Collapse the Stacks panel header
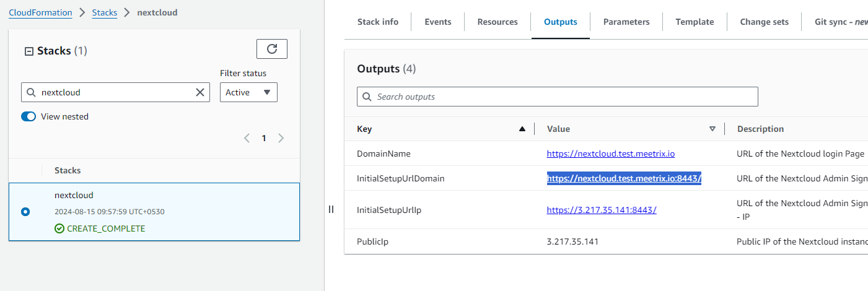Image resolution: width=868 pixels, height=291 pixels. [x=28, y=51]
